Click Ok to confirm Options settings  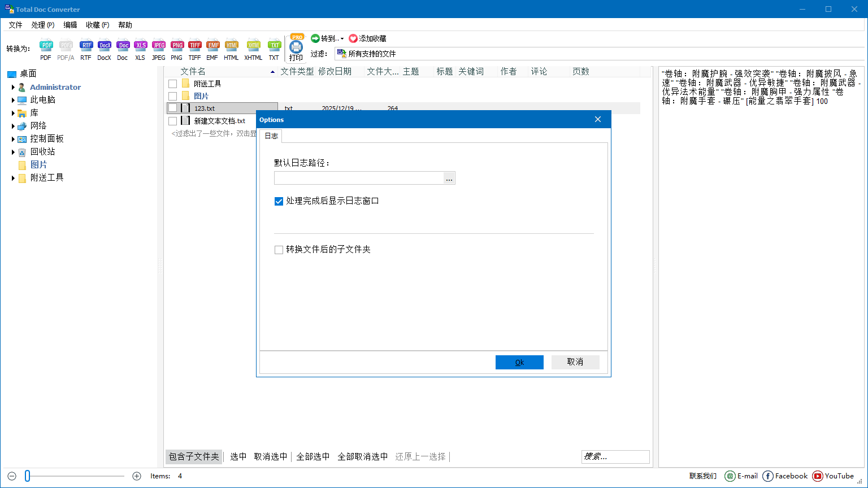tap(519, 362)
